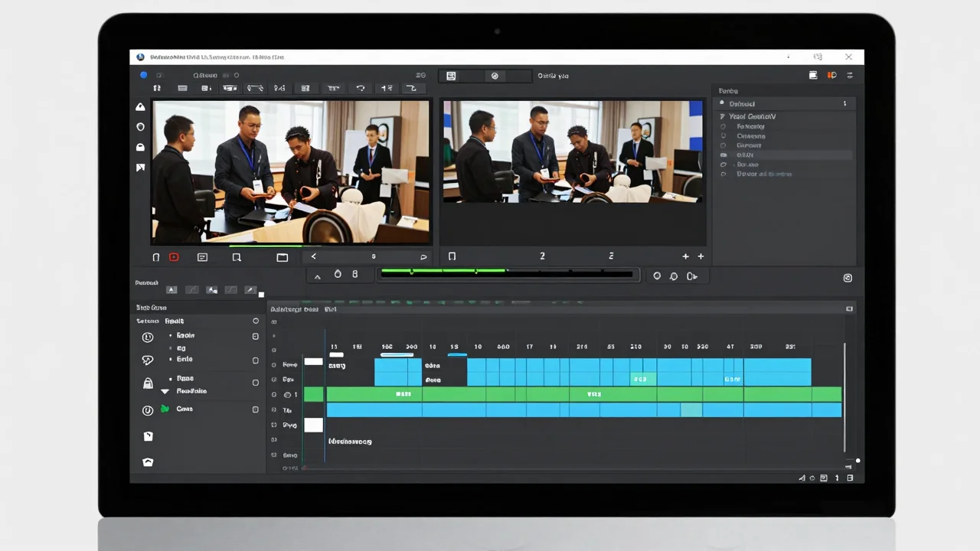Open the three-line menu icon at top right
This screenshot has height=551, width=980.
850,76
